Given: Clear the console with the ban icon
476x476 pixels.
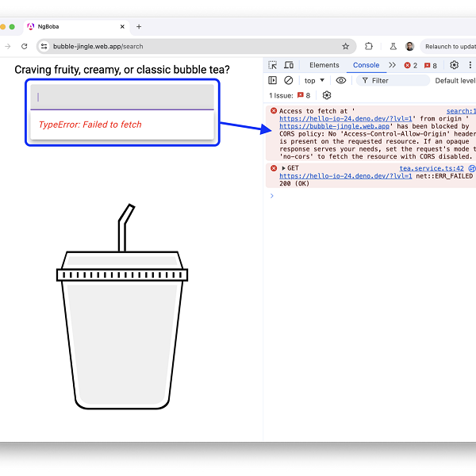Looking at the screenshot, I should [x=289, y=80].
